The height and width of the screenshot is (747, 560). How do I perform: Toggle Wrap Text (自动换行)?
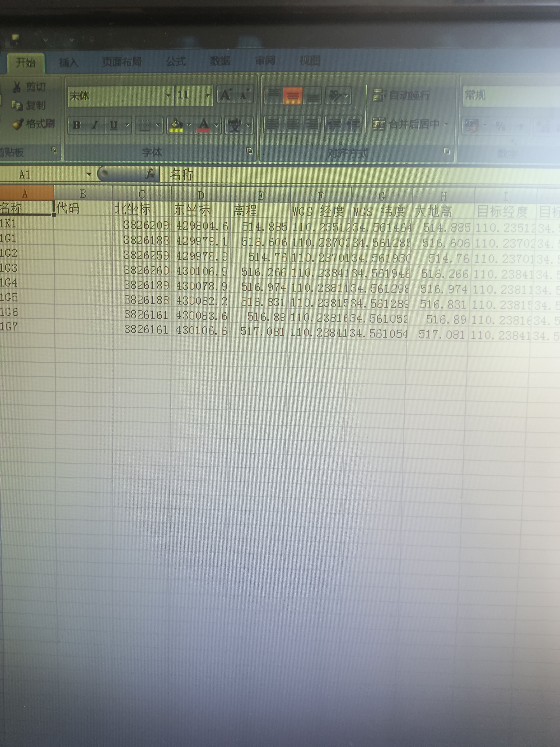tap(401, 96)
